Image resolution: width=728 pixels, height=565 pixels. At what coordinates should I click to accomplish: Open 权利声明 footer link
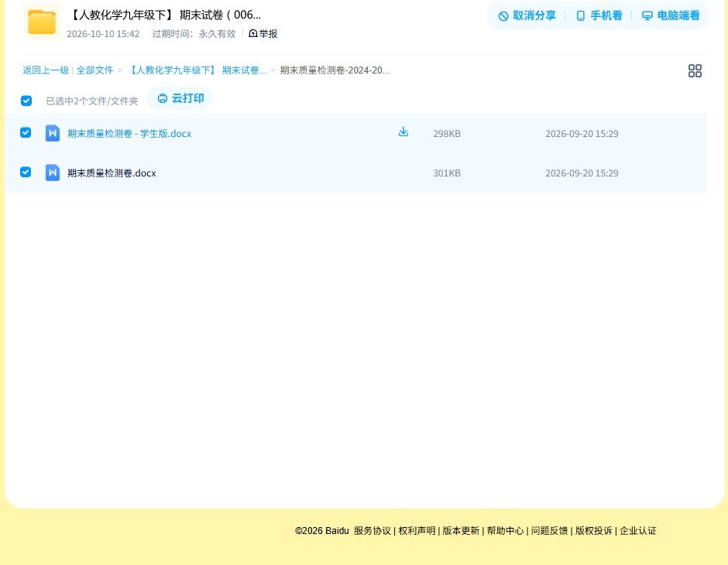[417, 531]
